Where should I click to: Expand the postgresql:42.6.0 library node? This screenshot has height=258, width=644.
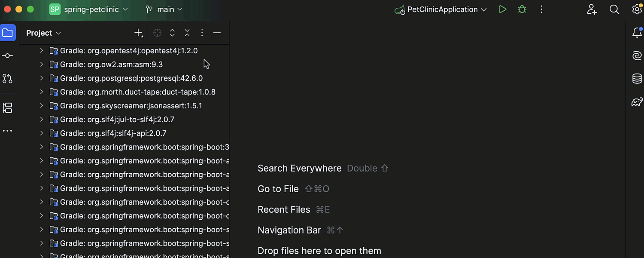point(42,78)
